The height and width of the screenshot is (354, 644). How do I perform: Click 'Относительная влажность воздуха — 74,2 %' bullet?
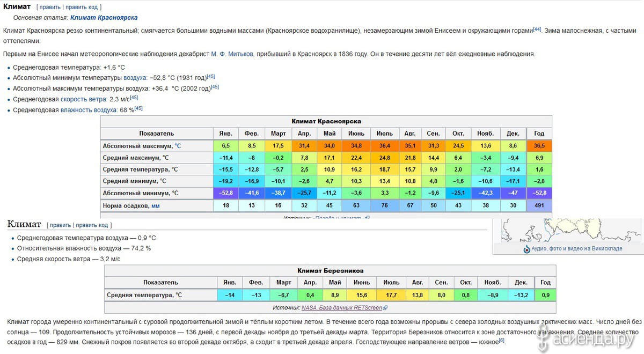click(84, 248)
